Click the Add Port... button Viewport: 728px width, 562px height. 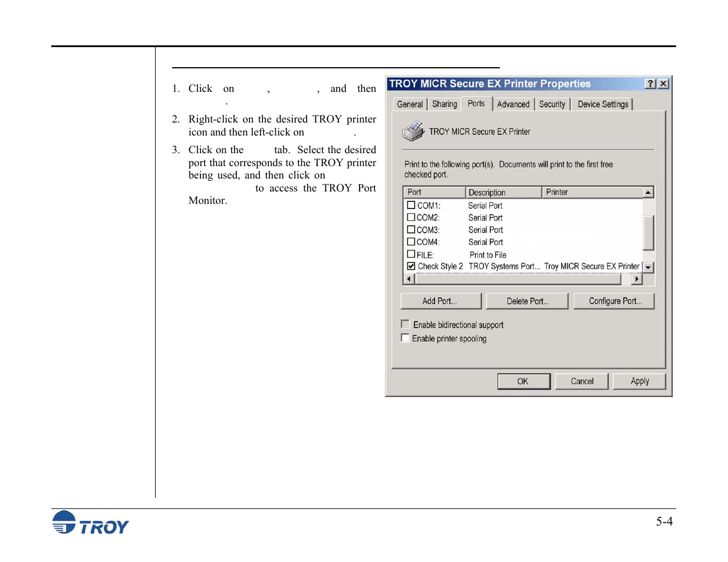click(x=441, y=301)
